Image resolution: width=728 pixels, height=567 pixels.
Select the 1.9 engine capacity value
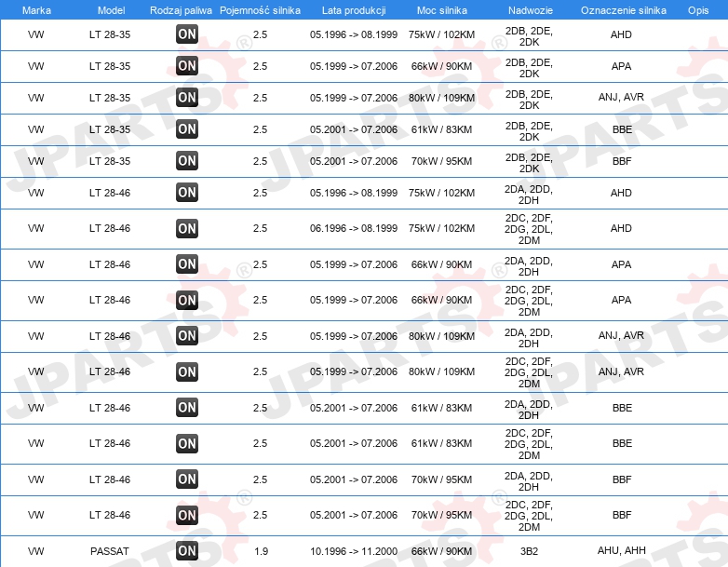tap(261, 551)
